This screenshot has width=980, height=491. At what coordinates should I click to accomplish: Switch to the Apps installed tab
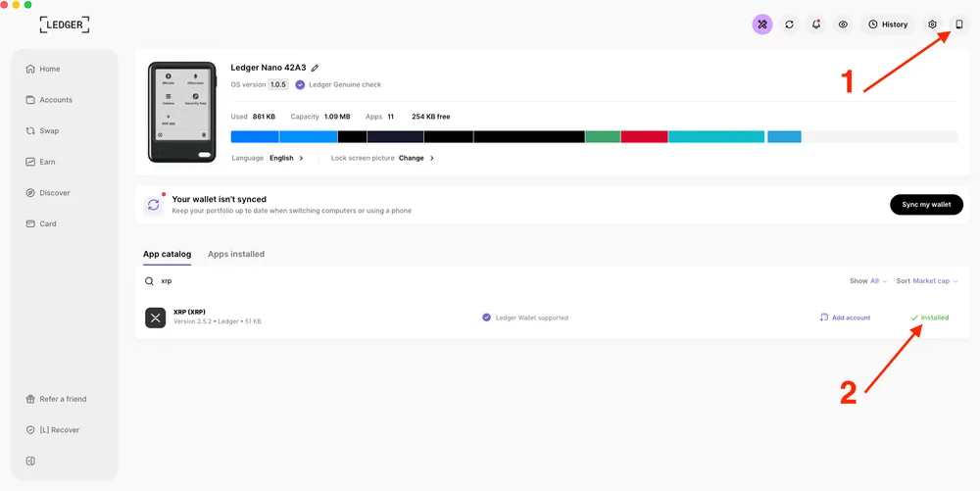tap(236, 254)
